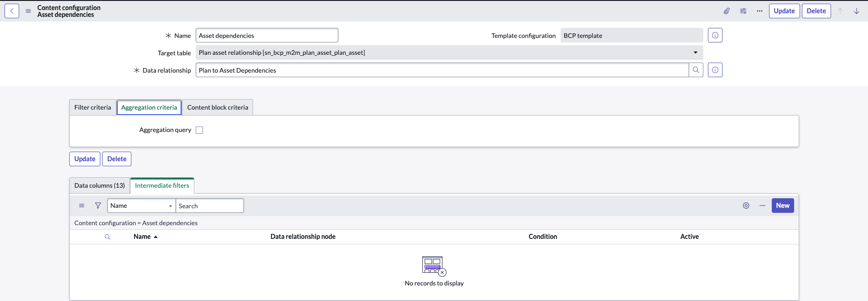The width and height of the screenshot is (868, 301).
Task: Open the Name search field selector
Action: point(141,206)
